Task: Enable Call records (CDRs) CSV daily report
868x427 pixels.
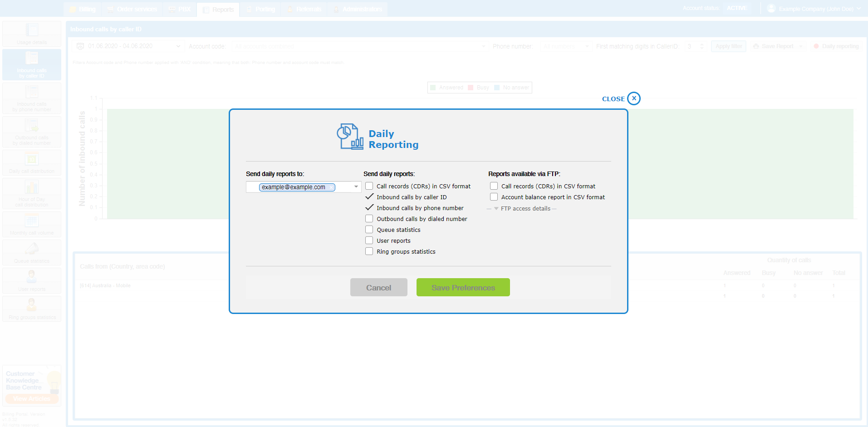Action: click(369, 186)
